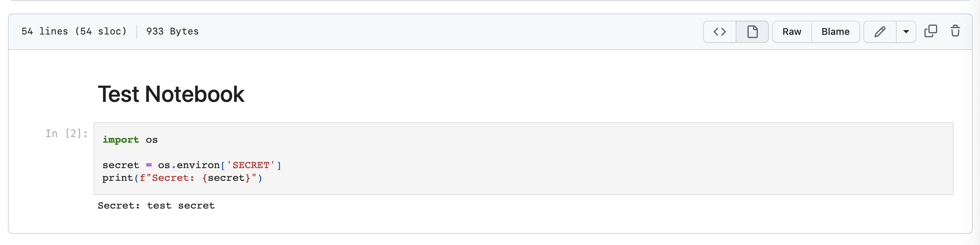Click the "In [2]:" cell prompt
This screenshot has height=245, width=980.
point(66,134)
